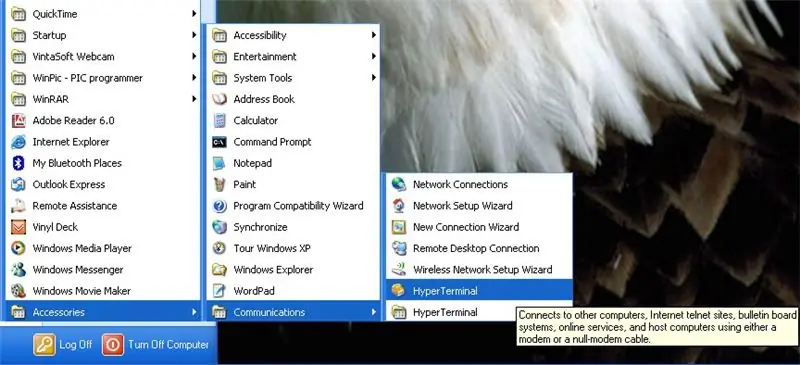The width and height of the screenshot is (800, 365).
Task: Open the Windows Media Player icon
Action: tap(18, 248)
